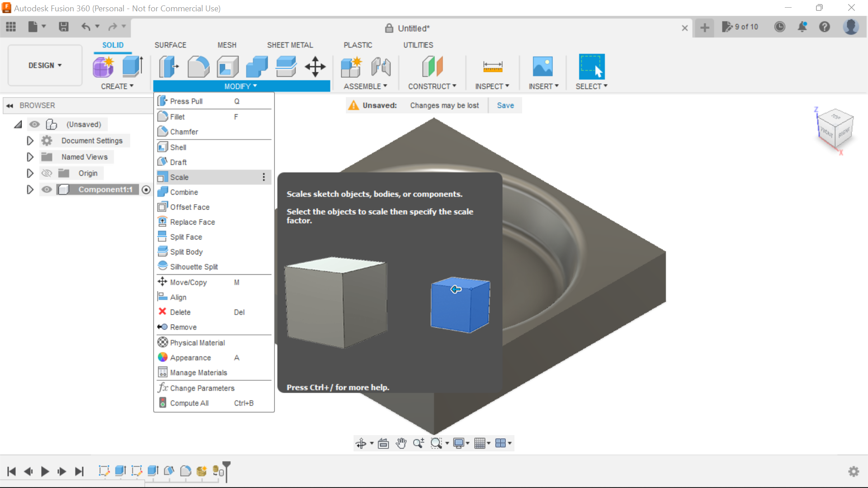Click Insert image icon in toolbar
The width and height of the screenshot is (868, 488).
click(x=542, y=67)
